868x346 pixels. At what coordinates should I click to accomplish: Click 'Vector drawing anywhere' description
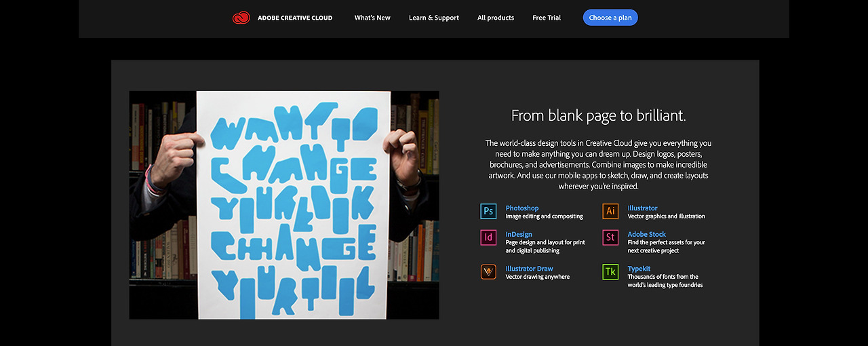click(x=538, y=277)
